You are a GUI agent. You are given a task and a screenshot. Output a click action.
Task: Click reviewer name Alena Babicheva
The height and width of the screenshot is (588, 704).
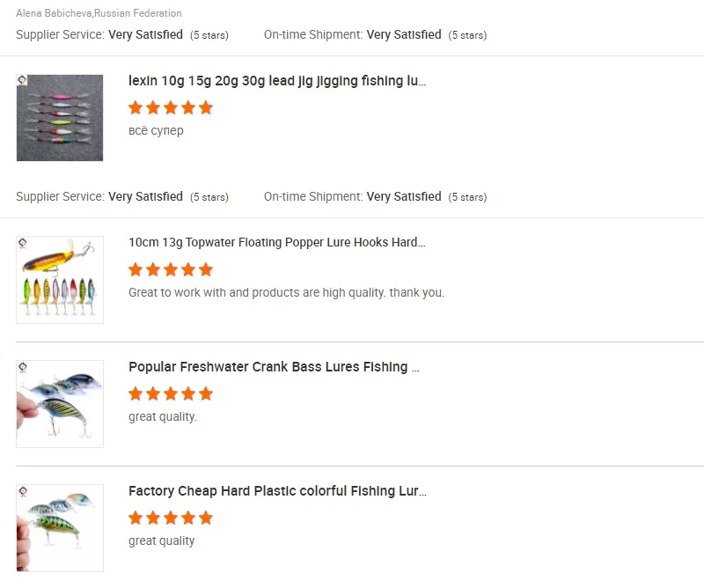pos(55,13)
